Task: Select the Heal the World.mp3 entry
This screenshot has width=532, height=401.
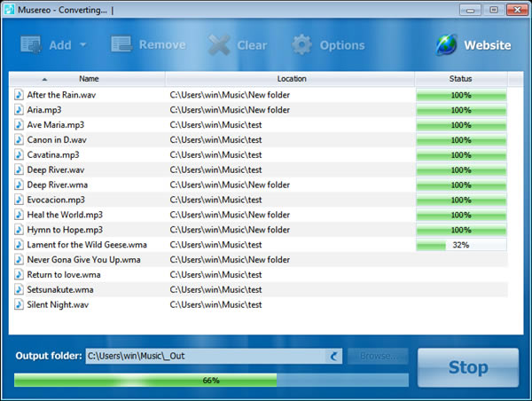Action: pyautogui.click(x=65, y=215)
